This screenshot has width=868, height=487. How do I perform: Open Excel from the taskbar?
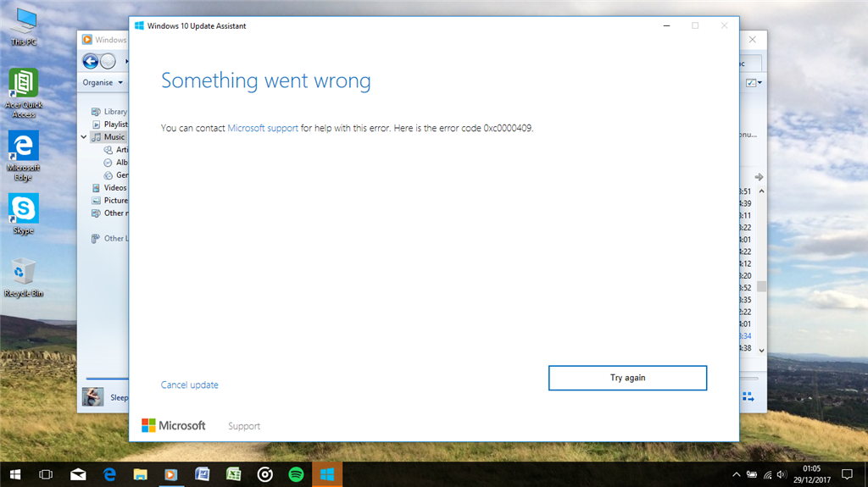[234, 474]
